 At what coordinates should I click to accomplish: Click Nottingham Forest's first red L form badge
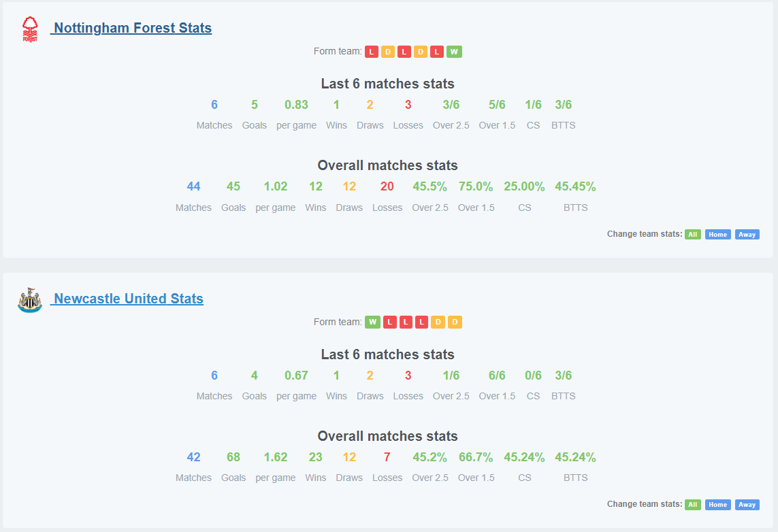(372, 52)
